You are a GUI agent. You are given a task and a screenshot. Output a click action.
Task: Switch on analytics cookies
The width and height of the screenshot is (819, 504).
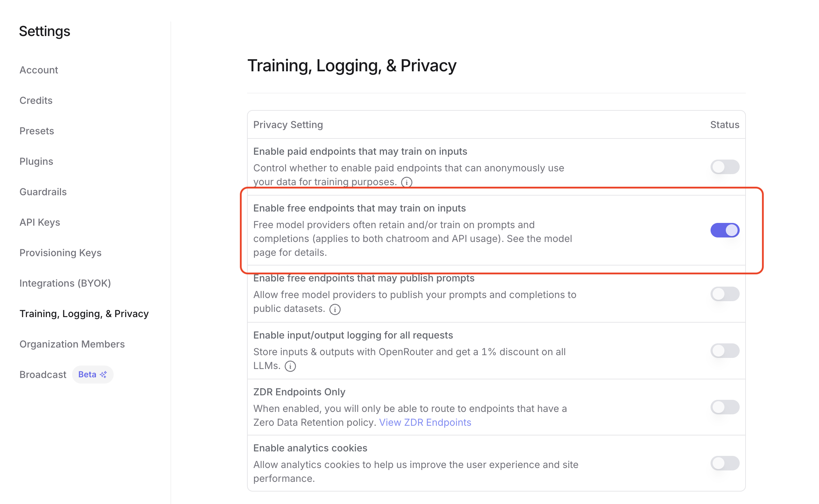tap(725, 463)
